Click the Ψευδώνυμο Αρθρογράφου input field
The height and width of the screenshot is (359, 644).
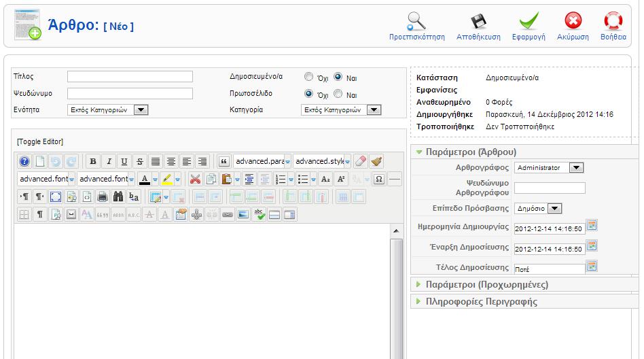(550, 188)
